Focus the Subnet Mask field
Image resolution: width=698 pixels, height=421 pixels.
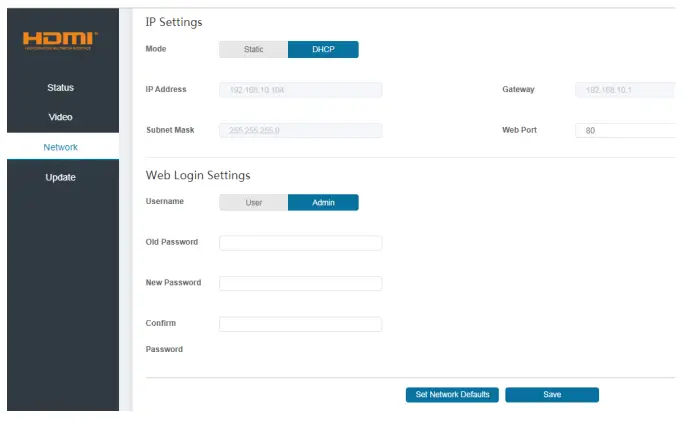coord(300,130)
